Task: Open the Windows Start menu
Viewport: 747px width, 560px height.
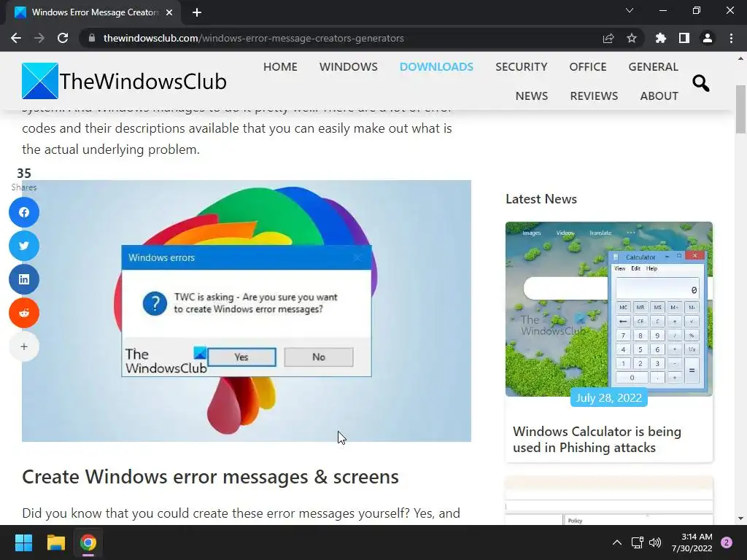Action: click(x=23, y=542)
